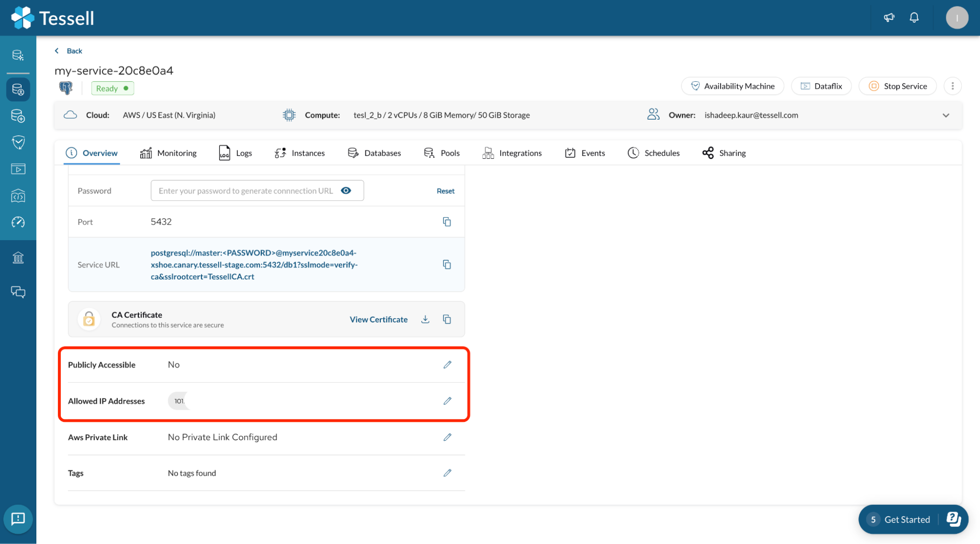
Task: Open the Databases tab
Action: (x=375, y=153)
